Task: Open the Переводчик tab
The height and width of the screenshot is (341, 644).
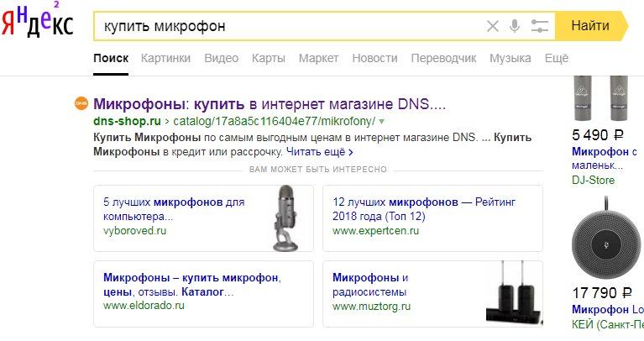Action: [x=443, y=58]
